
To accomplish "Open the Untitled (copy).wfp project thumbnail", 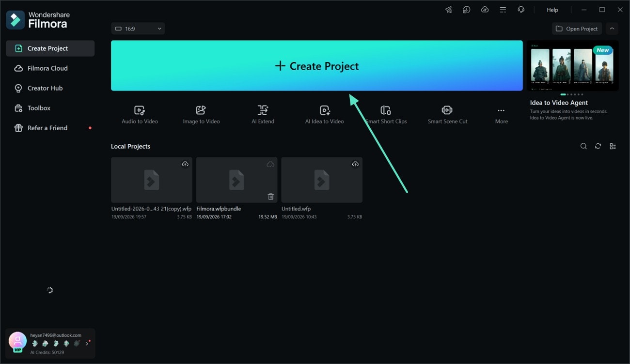I will tap(152, 180).
